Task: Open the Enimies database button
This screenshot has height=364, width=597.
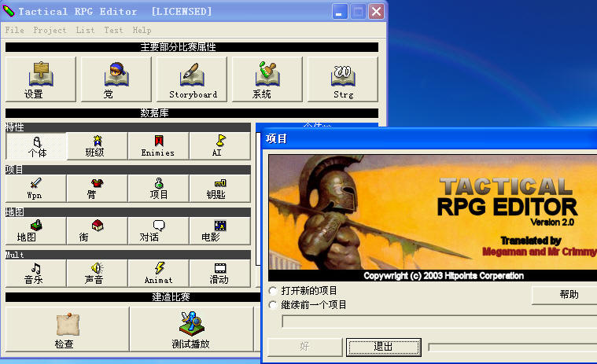Action: (x=158, y=146)
